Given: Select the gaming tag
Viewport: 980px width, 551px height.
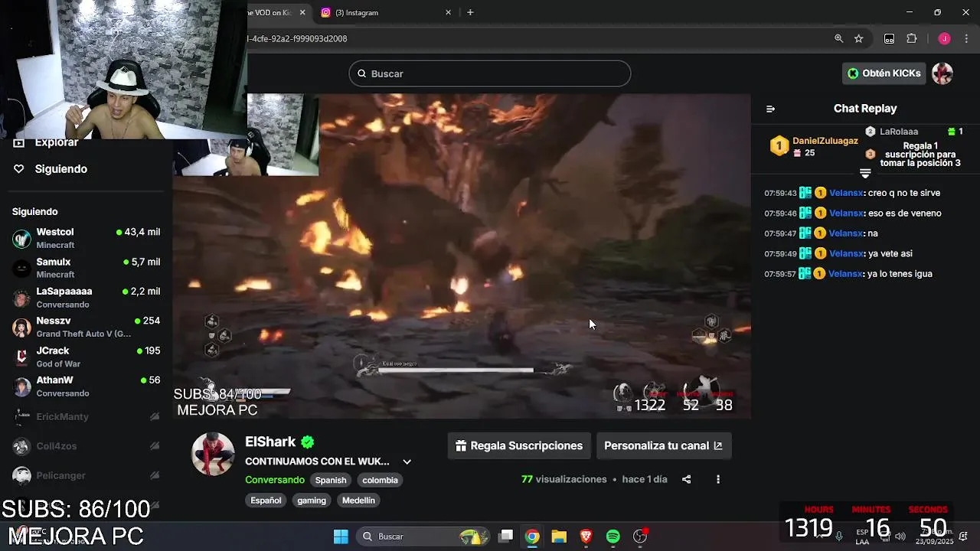Looking at the screenshot, I should 312,500.
